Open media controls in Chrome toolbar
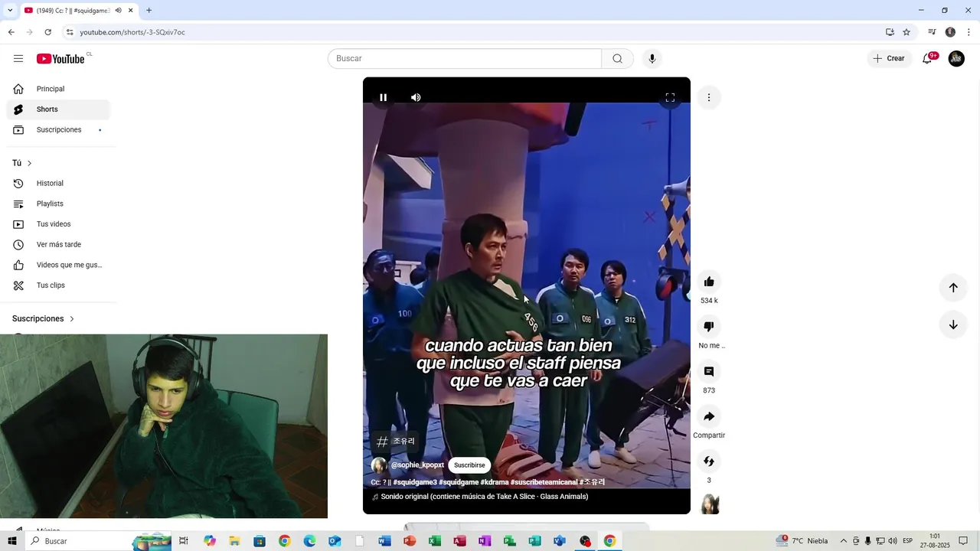The width and height of the screenshot is (980, 551). 932,32
